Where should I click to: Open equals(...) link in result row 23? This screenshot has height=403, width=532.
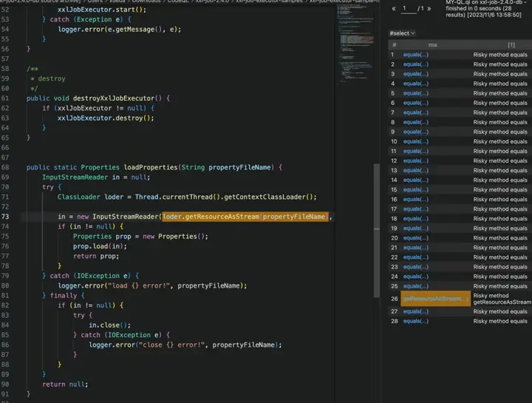pyautogui.click(x=415, y=267)
